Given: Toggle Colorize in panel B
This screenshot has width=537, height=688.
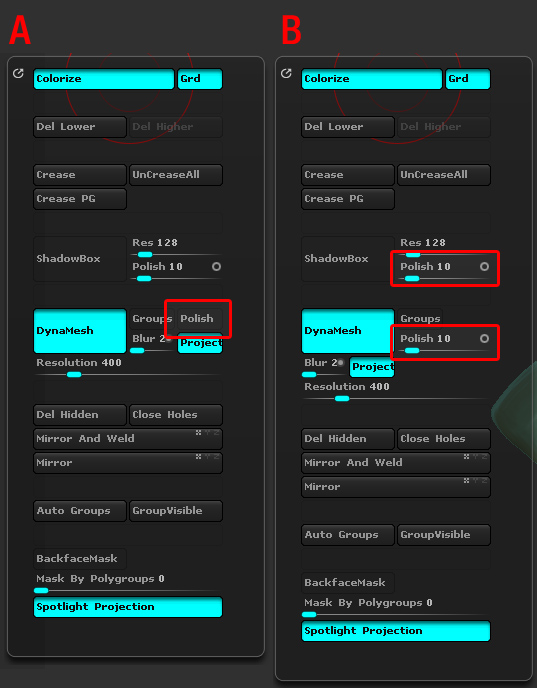Looking at the screenshot, I should pos(372,79).
